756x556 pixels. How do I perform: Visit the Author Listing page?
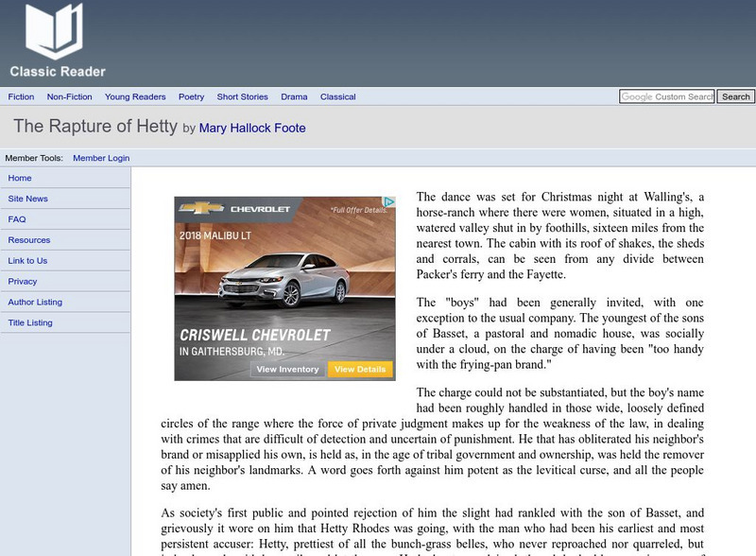(x=38, y=302)
